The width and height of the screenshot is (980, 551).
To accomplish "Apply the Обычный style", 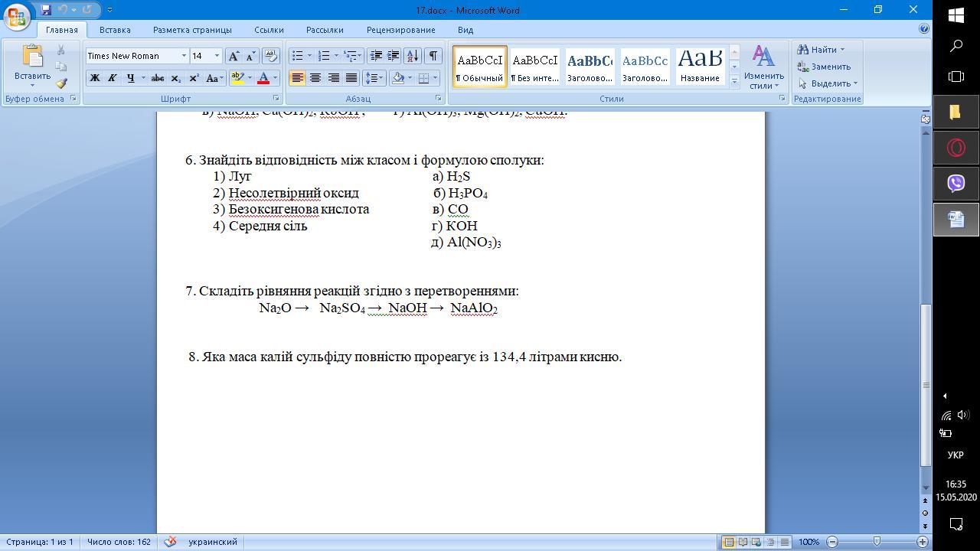I will (480, 67).
